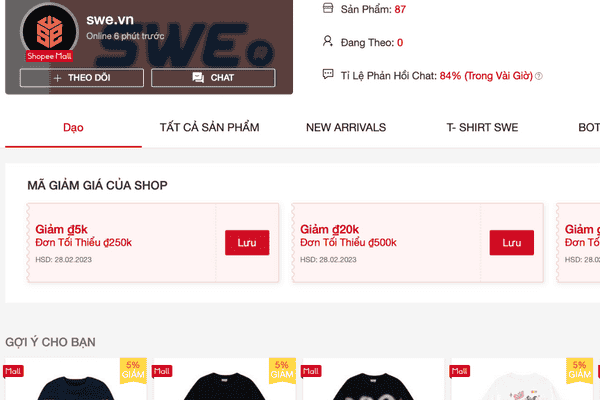
Task: Click the Shopee Mall badge under avatar
Action: [x=49, y=56]
